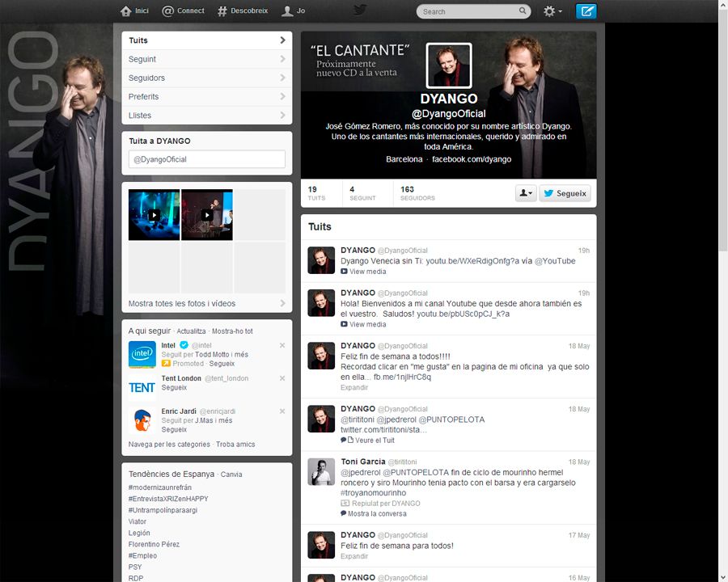The image size is (728, 582).
Task: Click the 19 Tuits counter
Action: (316, 193)
